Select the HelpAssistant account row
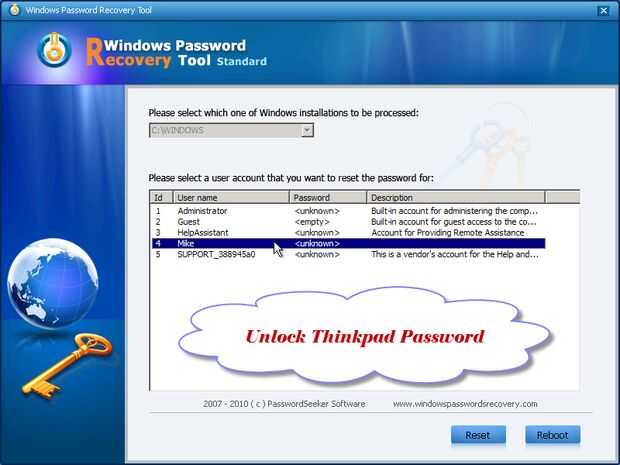620x465 pixels. point(348,232)
